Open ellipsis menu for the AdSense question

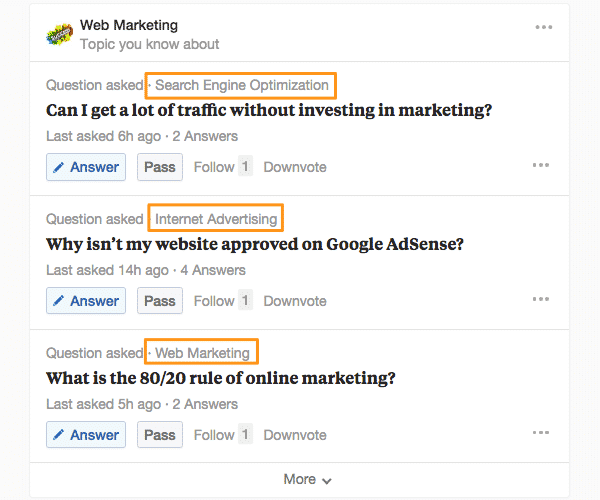pos(541,299)
